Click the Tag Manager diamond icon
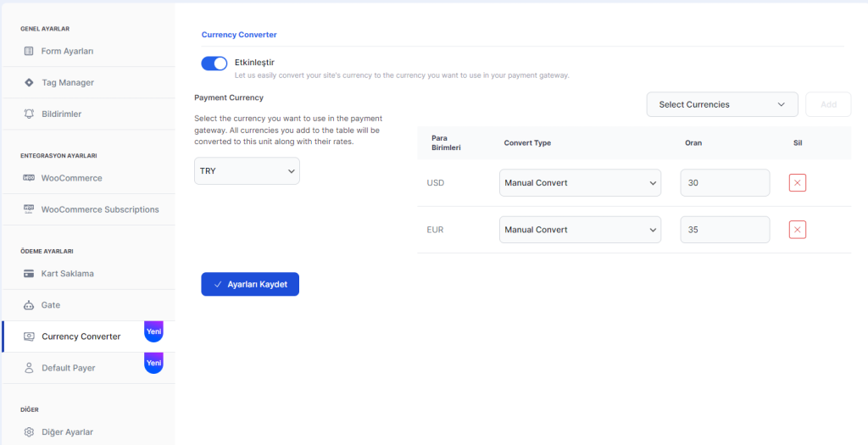The width and height of the screenshot is (868, 445). tap(29, 82)
